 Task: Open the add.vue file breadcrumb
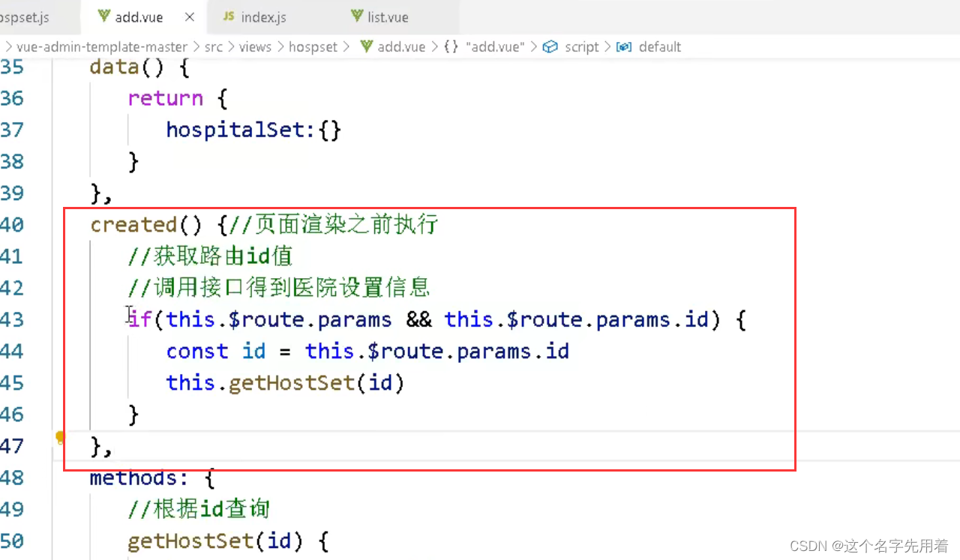401,46
